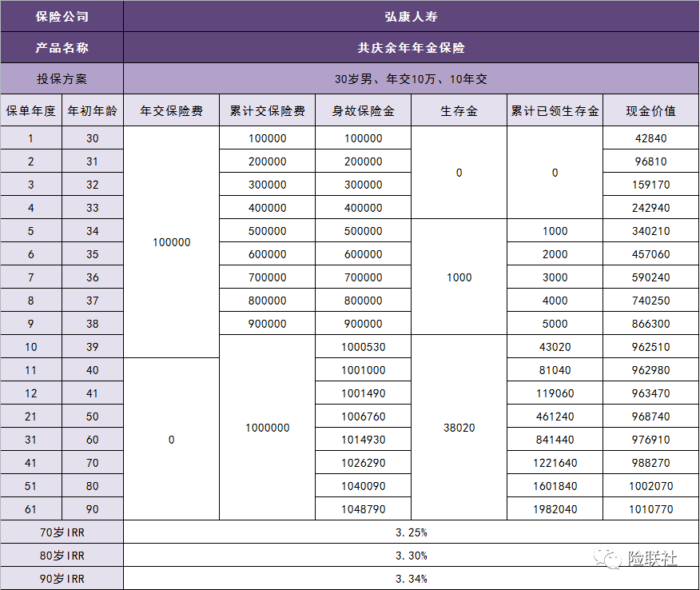Select death benefit 1000530
700x590 pixels.
363,347
